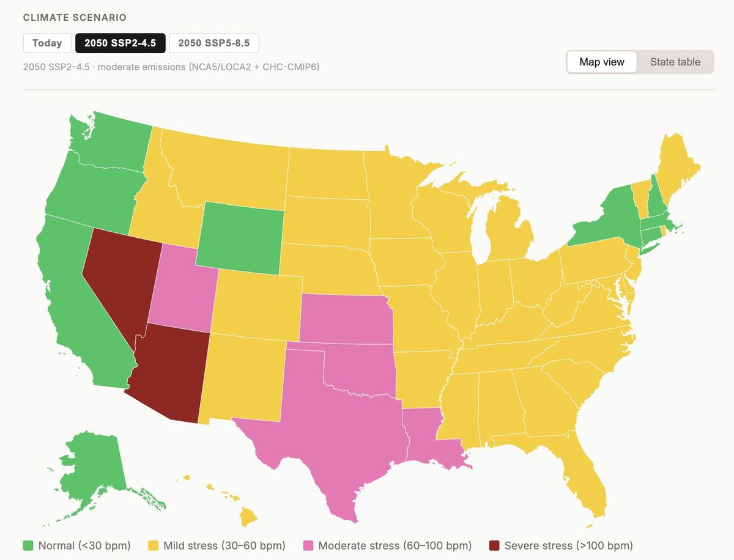This screenshot has height=560, width=734.
Task: Switch to the 2050 SSP5-8.5 scenario
Action: coord(214,43)
